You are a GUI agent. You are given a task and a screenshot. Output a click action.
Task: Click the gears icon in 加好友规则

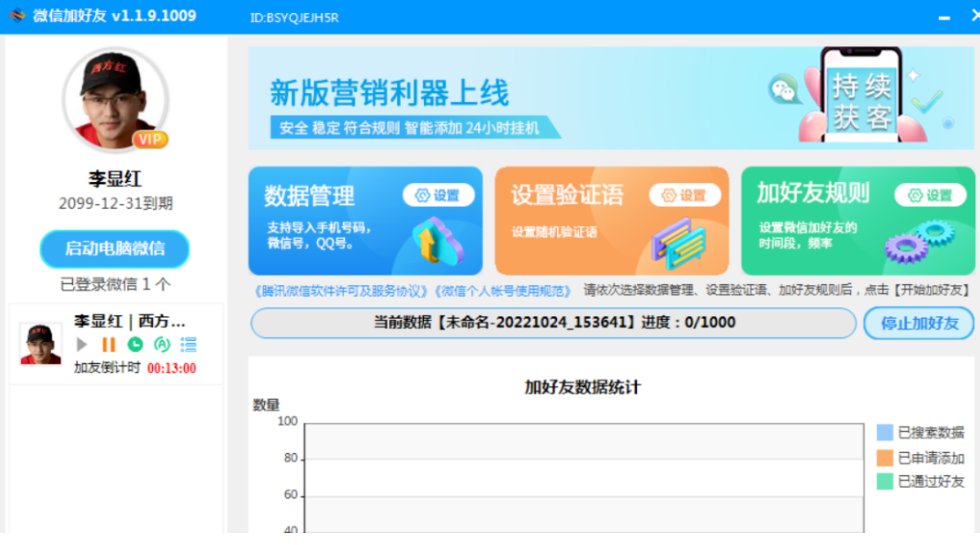pyautogui.click(x=919, y=242)
